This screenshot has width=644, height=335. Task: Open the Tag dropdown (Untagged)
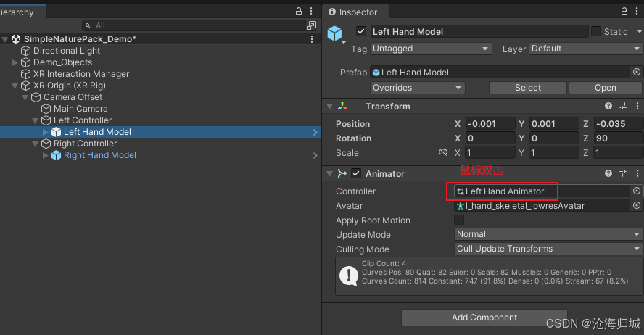(431, 49)
